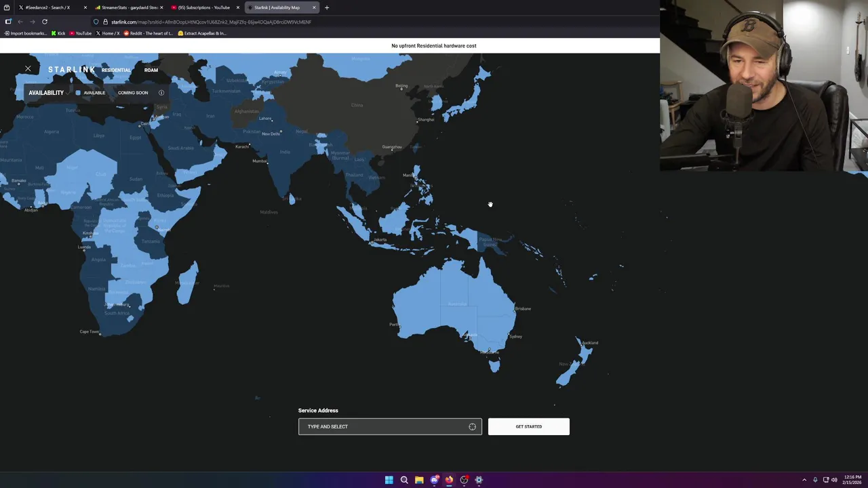This screenshot has width=868, height=488.
Task: Go forward in browser history
Action: point(32,22)
